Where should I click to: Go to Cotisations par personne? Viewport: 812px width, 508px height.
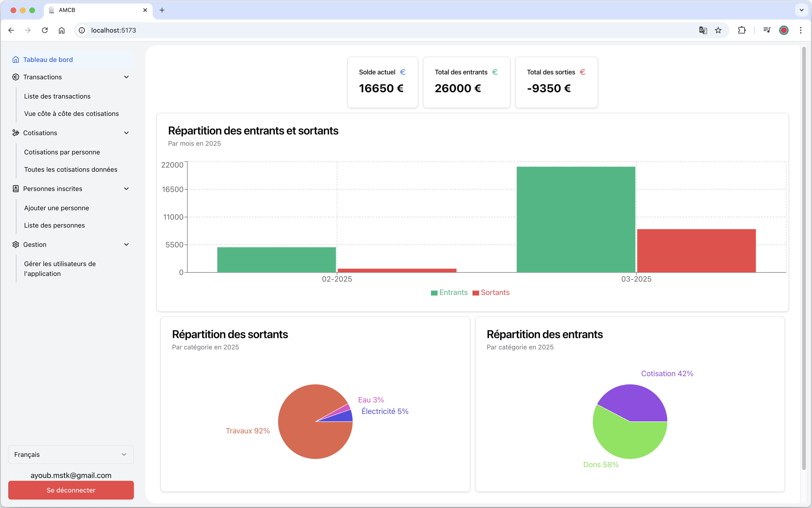tap(62, 152)
